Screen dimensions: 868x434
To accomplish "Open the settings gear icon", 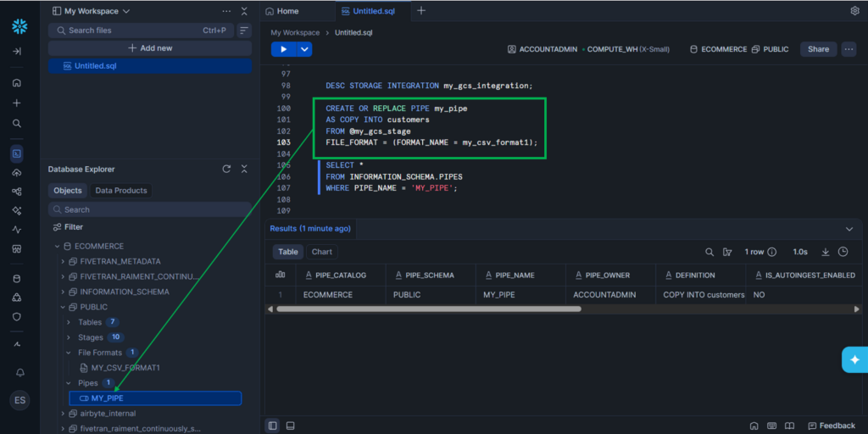I will tap(854, 11).
